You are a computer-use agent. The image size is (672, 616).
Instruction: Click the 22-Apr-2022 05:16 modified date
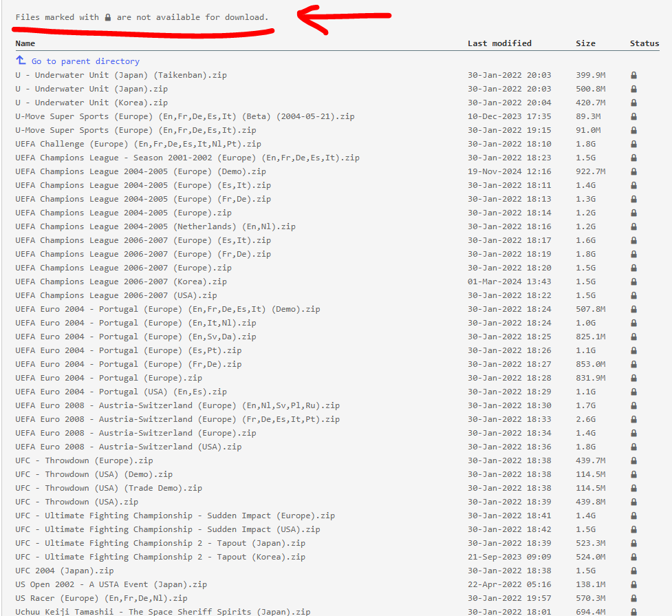[x=509, y=584]
